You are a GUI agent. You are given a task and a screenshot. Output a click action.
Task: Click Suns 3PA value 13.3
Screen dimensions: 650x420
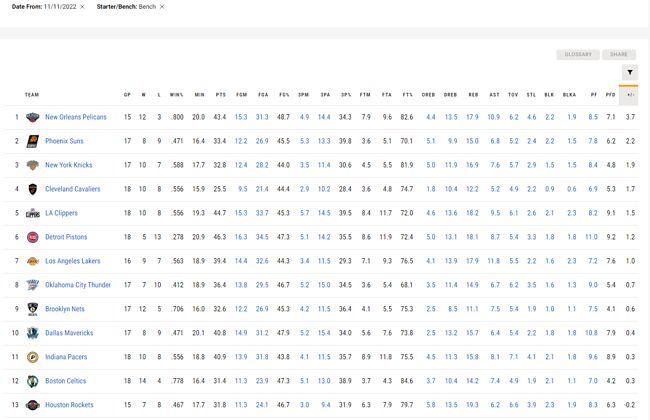[x=324, y=141]
